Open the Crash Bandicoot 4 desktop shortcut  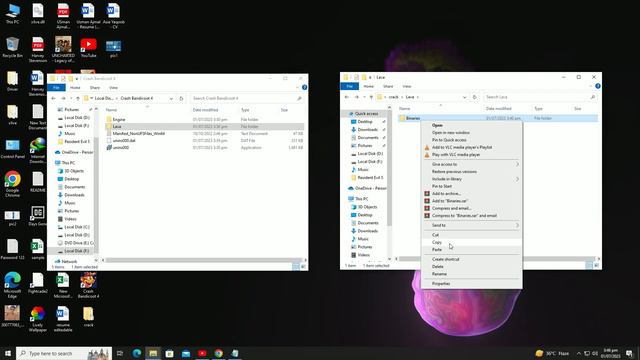[x=88, y=285]
